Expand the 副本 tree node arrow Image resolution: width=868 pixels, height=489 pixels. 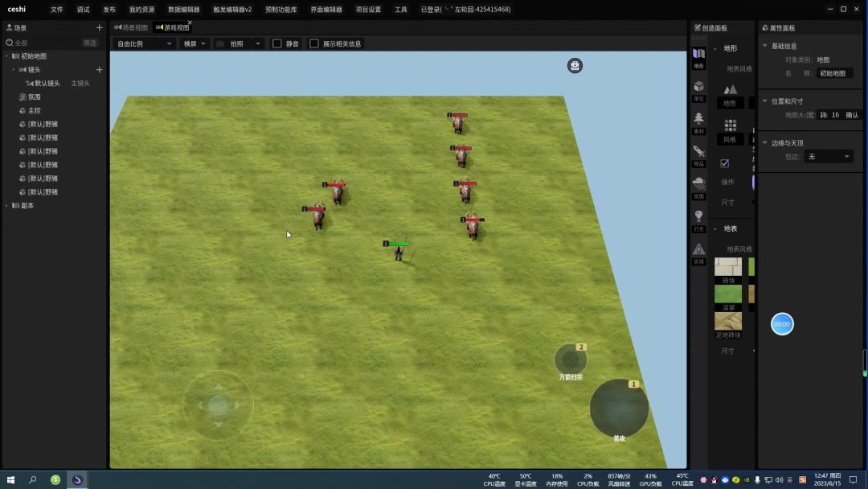point(6,205)
